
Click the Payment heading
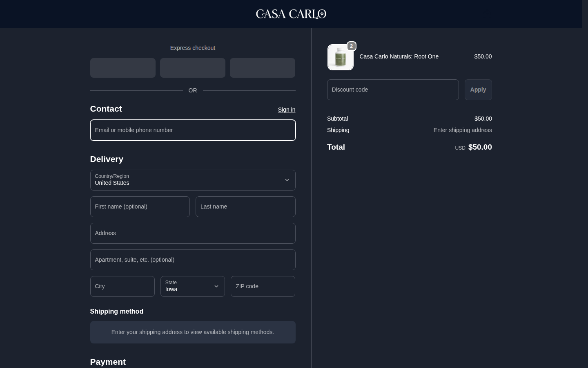tap(108, 362)
